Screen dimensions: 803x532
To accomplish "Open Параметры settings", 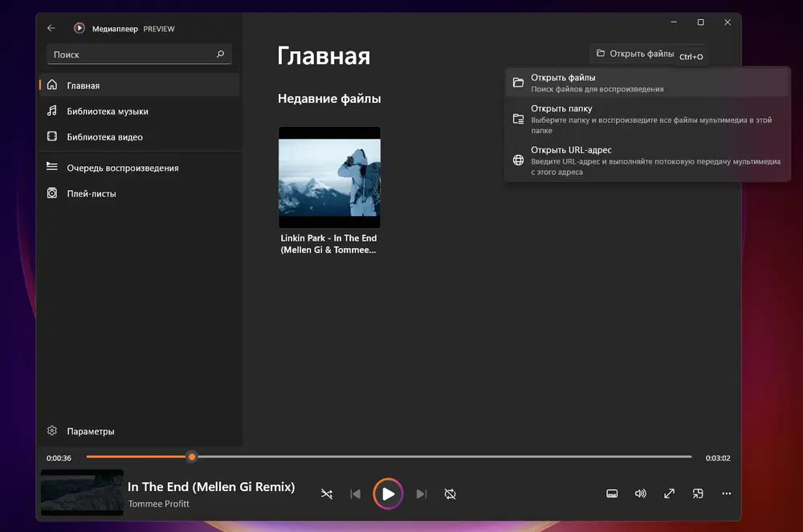I will 139,431.
